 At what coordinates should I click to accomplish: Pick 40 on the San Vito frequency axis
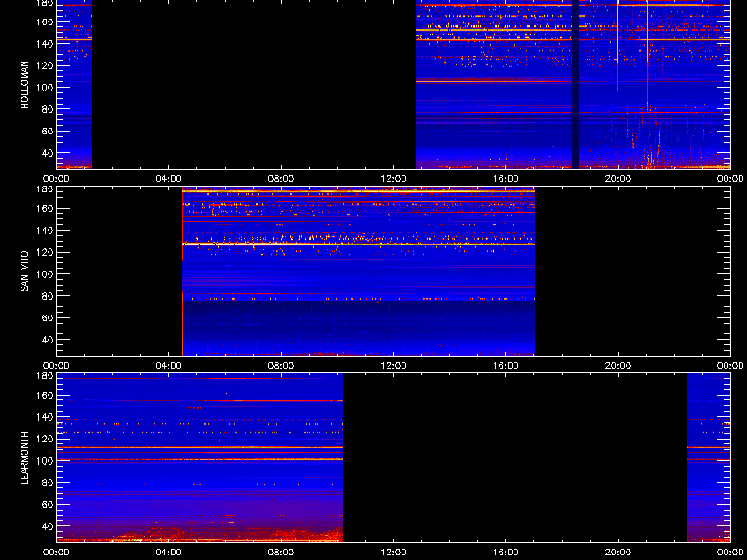point(48,340)
